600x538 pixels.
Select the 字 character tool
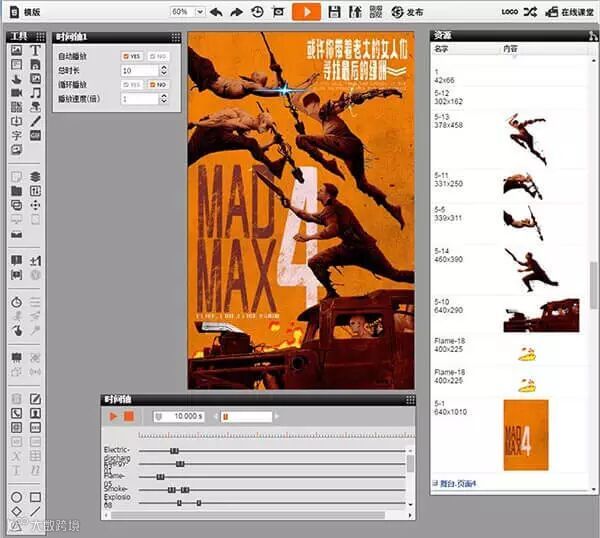click(x=16, y=135)
